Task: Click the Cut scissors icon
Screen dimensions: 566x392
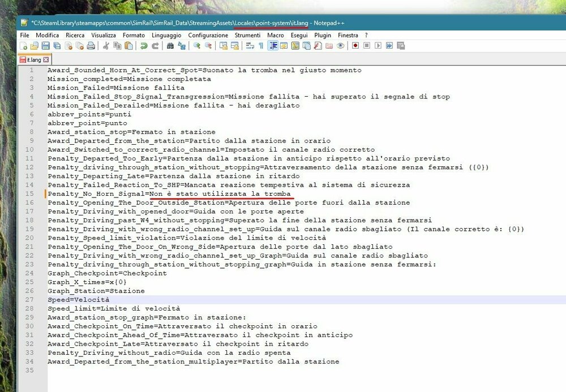Action: point(106,46)
